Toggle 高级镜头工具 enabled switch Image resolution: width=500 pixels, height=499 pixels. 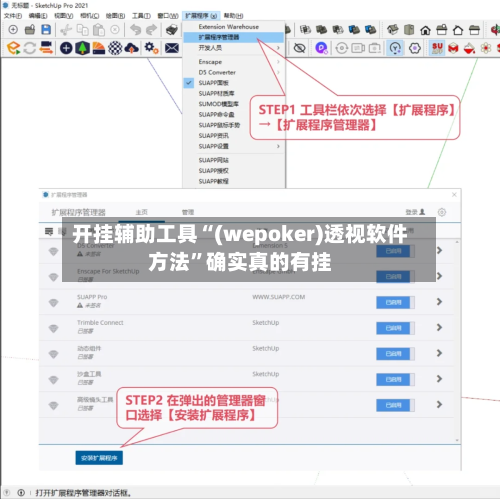click(x=395, y=405)
